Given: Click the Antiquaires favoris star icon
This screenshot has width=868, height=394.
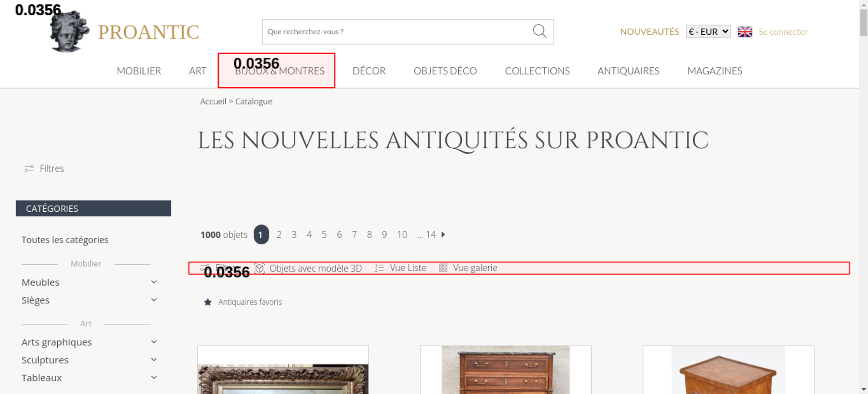Looking at the screenshot, I should tap(208, 302).
